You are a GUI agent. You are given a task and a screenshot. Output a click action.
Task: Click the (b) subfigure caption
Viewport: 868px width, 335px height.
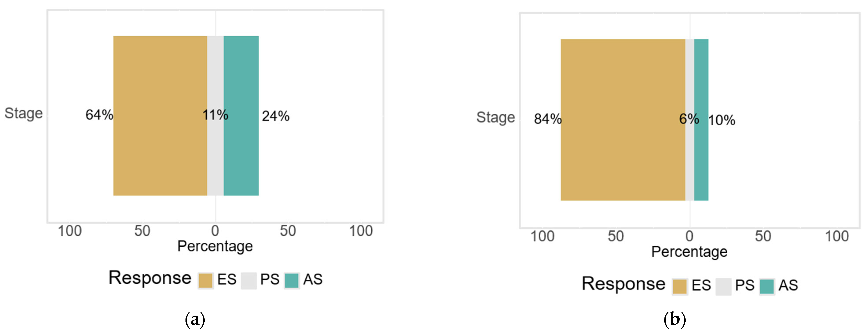[674, 319]
